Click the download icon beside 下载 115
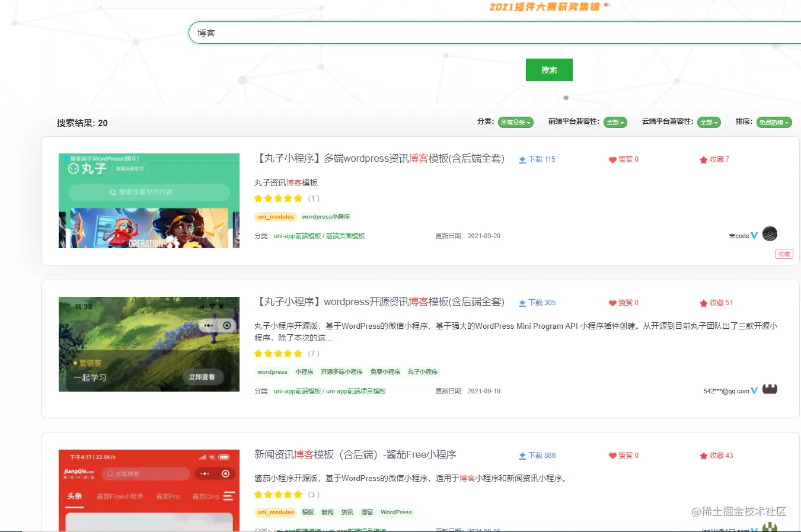Viewport: 801px width, 532px height. pos(522,160)
